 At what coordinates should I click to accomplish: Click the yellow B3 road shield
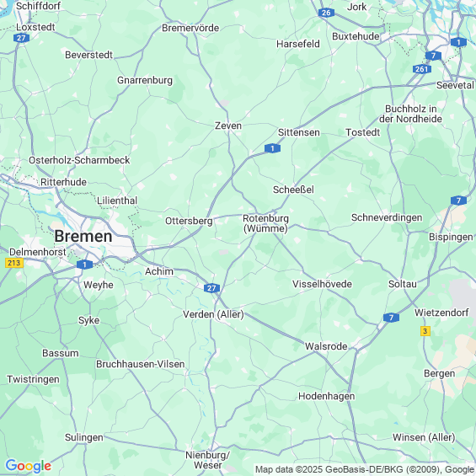point(425,331)
